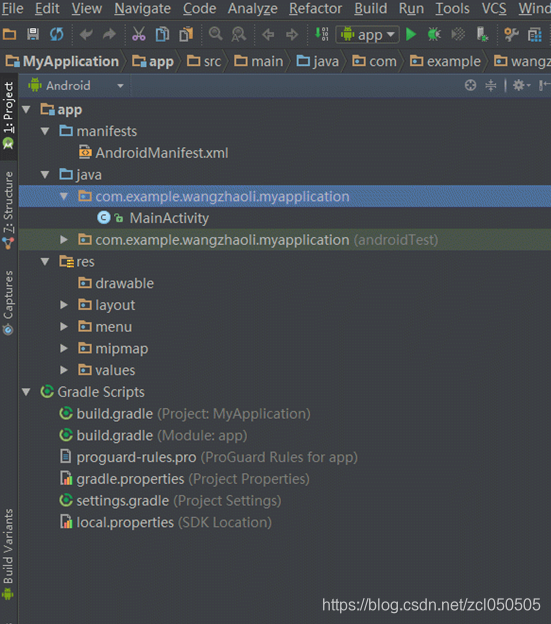Click the Undo arrow icon
The image size is (551, 624).
(x=86, y=35)
